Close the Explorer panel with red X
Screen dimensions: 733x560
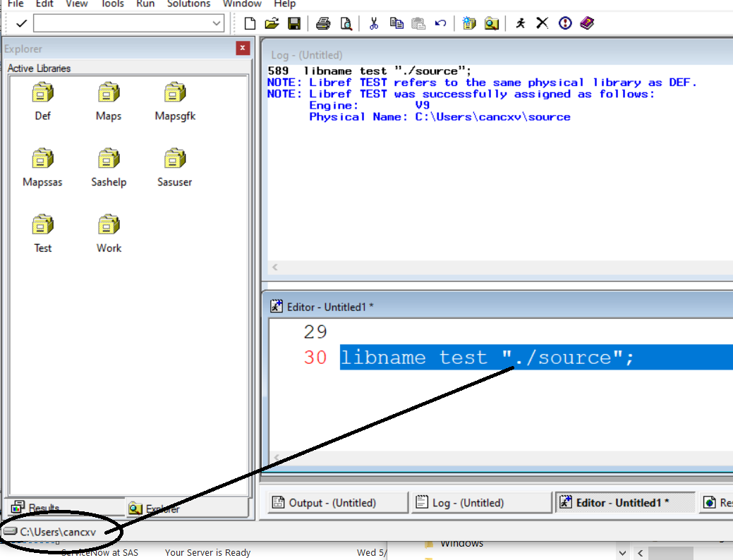(x=243, y=49)
